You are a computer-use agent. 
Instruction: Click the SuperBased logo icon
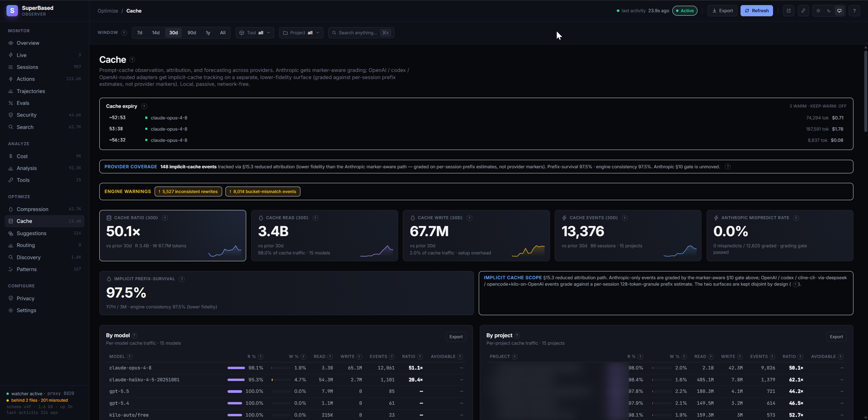click(12, 11)
